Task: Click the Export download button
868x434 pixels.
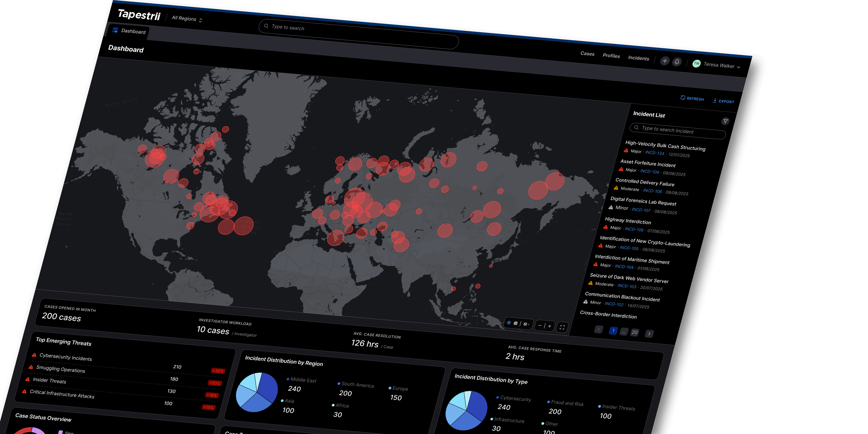Action: coord(723,101)
